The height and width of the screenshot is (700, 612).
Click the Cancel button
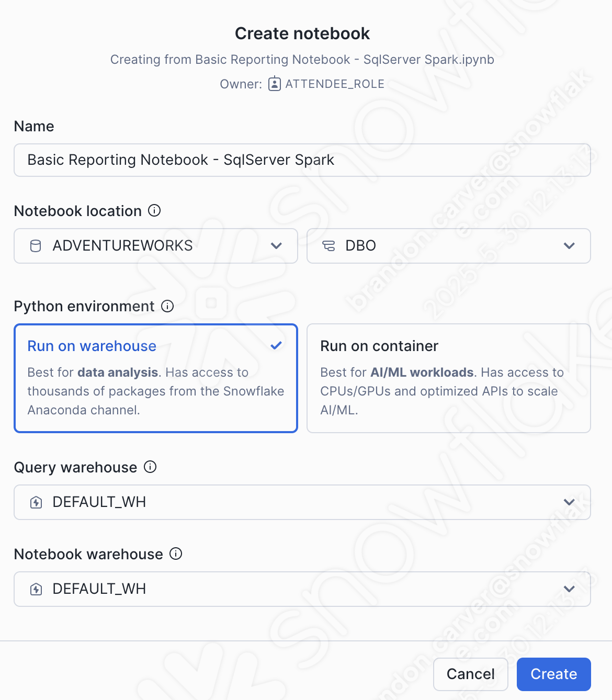(470, 674)
